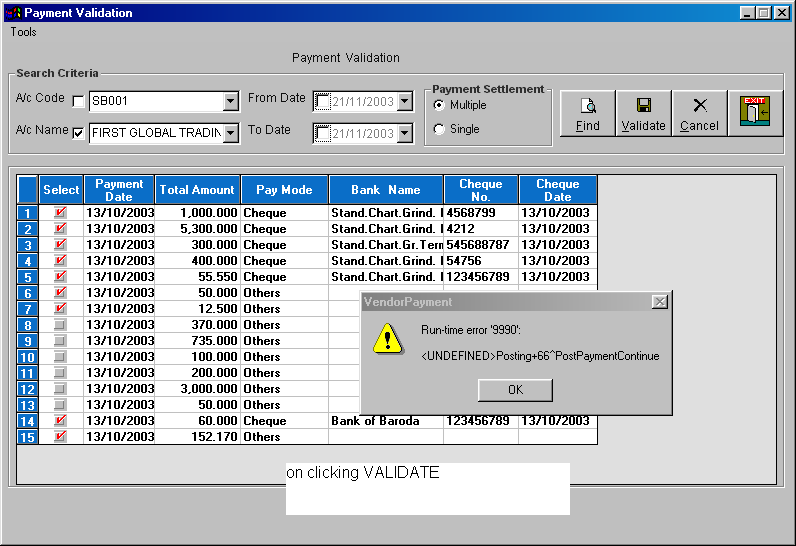Open the A/c Code SB001 dropdown
Image resolution: width=796 pixels, height=546 pixels.
[230, 101]
